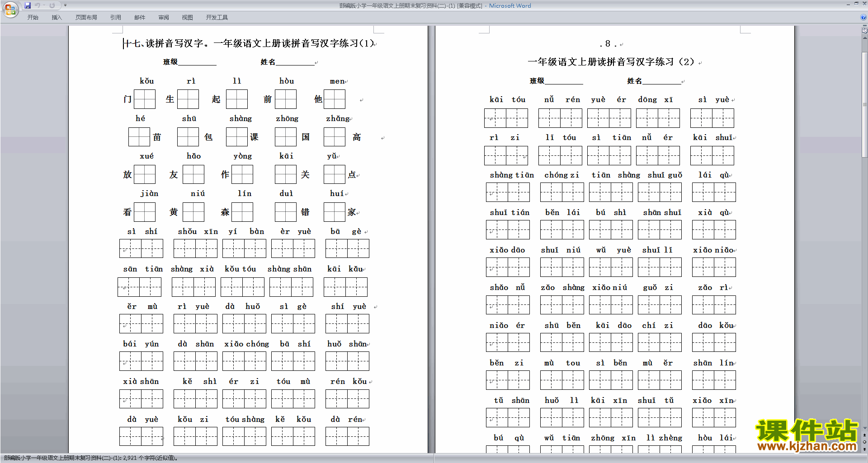Click the pinyin 'zhōng xīn' label
The image size is (868, 463).
[613, 438]
